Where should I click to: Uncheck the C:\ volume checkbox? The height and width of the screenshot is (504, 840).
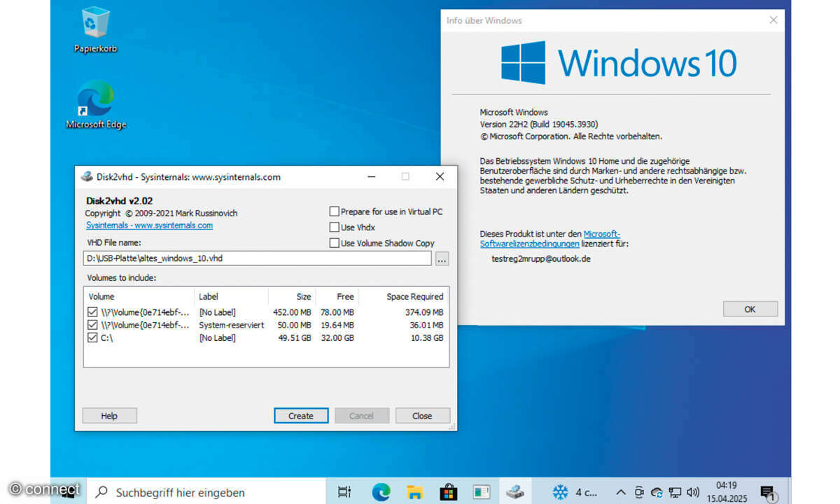[x=93, y=337]
